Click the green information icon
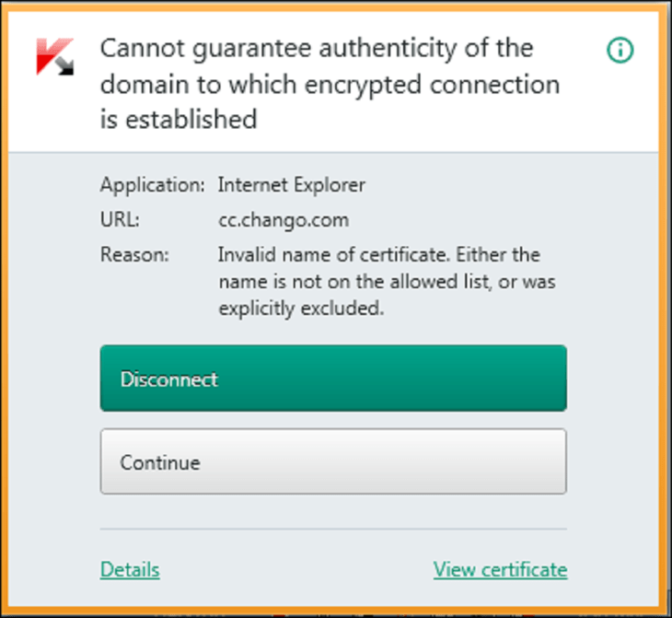Viewport: 672px width, 618px height. click(x=620, y=50)
